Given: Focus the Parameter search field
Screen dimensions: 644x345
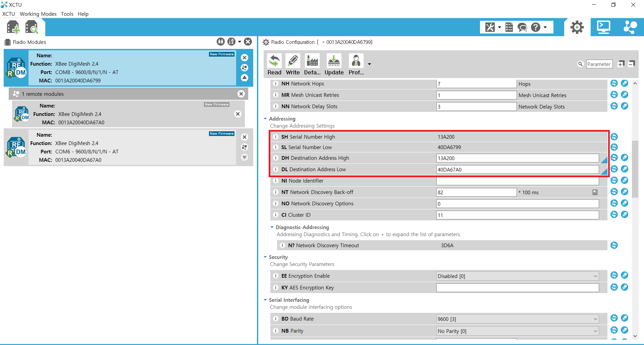Looking at the screenshot, I should 599,64.
